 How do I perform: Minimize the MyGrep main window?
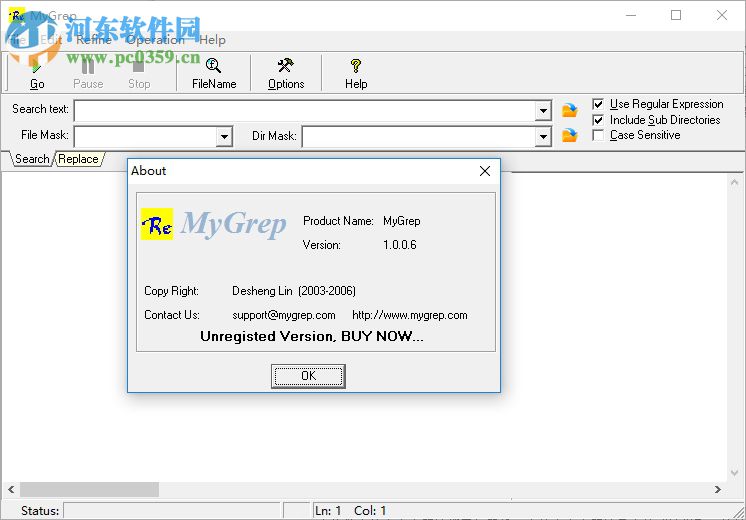click(x=631, y=15)
